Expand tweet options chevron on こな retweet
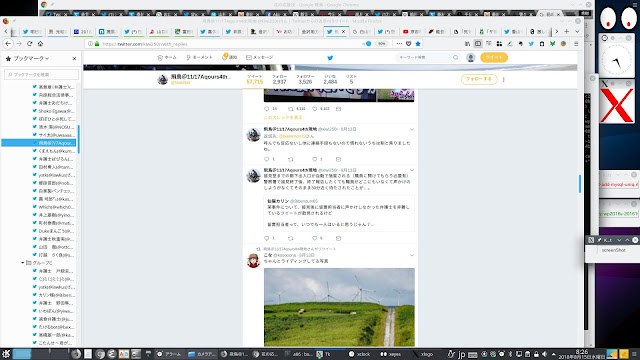640x360 pixels. coord(412,256)
